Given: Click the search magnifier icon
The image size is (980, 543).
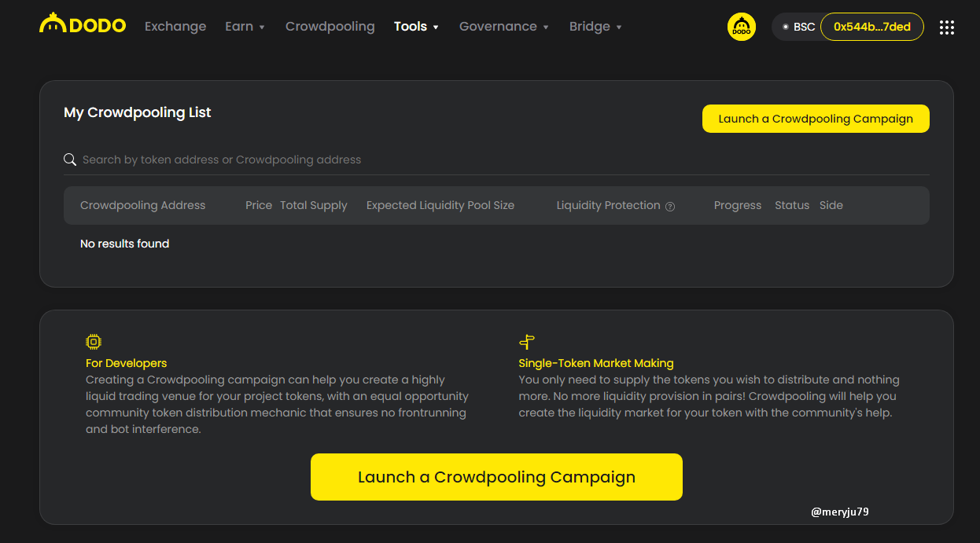Looking at the screenshot, I should pos(70,160).
